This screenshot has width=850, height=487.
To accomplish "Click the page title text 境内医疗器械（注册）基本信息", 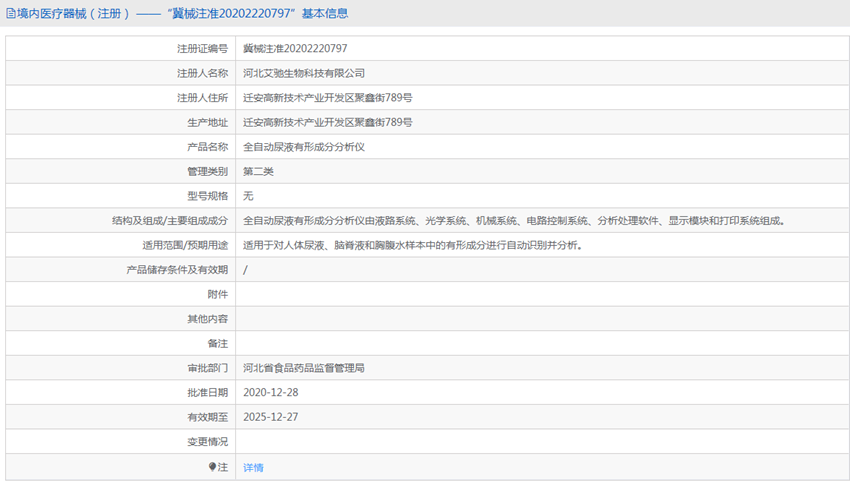I will point(183,14).
